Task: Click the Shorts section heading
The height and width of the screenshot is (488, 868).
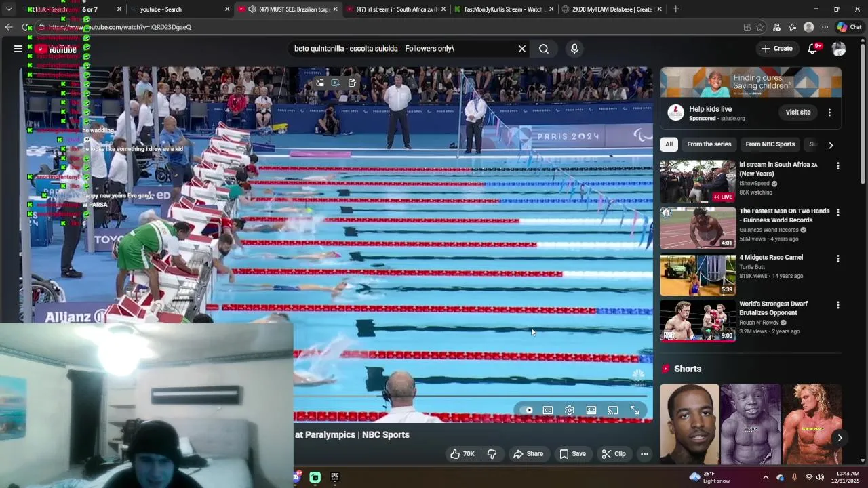Action: click(x=688, y=369)
